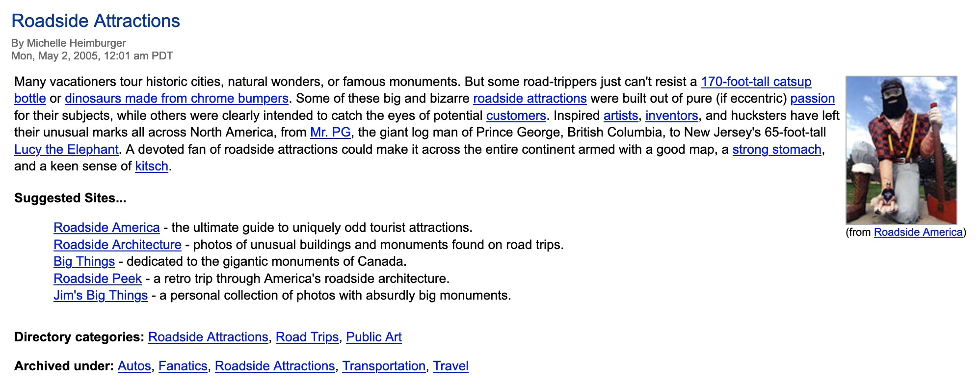This screenshot has height=388, width=980.
Task: Open the Autos archive link
Action: pos(134,366)
